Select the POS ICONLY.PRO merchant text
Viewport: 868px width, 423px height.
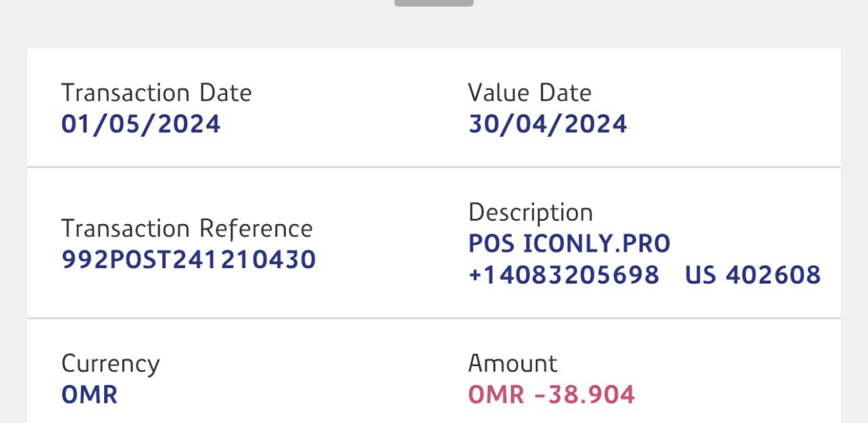coord(569,244)
